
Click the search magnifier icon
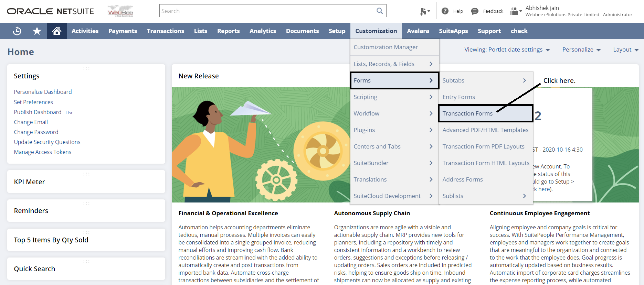pyautogui.click(x=380, y=11)
